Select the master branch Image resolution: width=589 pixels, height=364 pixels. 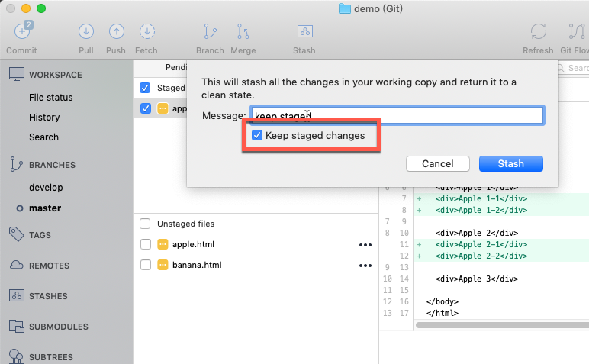coord(45,208)
